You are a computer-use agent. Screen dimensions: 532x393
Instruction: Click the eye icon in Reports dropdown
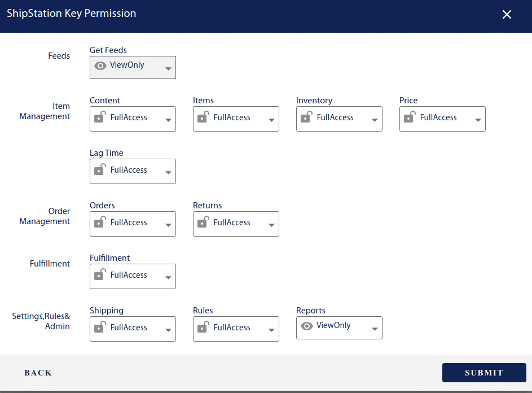307,326
